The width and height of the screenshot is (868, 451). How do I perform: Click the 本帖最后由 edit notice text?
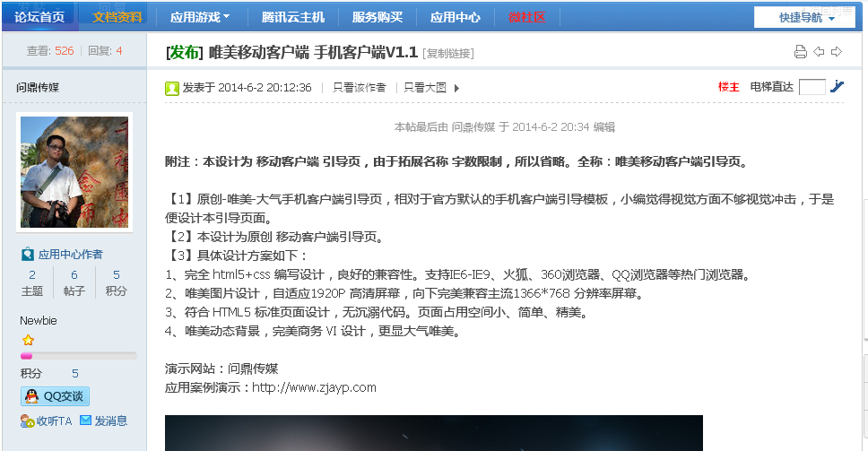click(x=504, y=126)
